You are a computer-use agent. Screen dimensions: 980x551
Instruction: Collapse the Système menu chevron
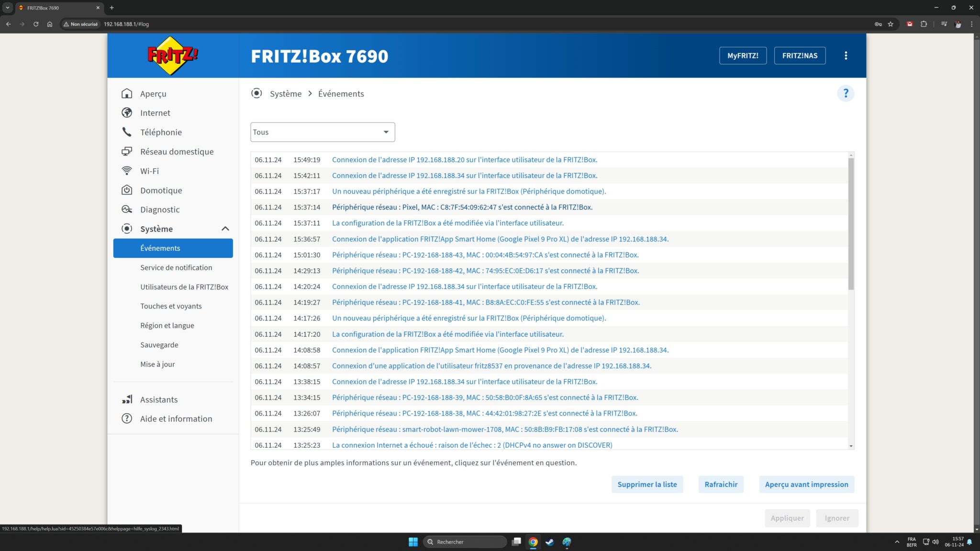(x=225, y=229)
